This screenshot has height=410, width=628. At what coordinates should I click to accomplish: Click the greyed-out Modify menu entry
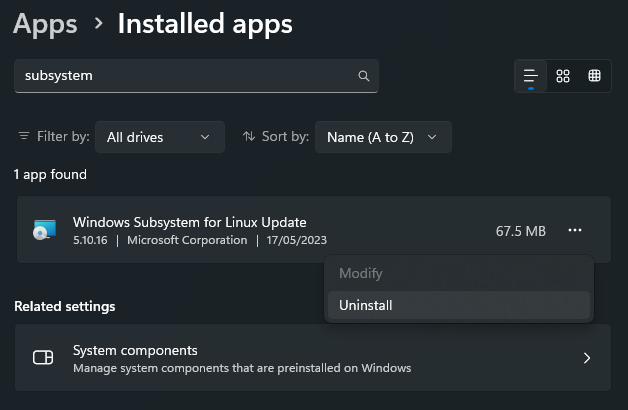361,273
